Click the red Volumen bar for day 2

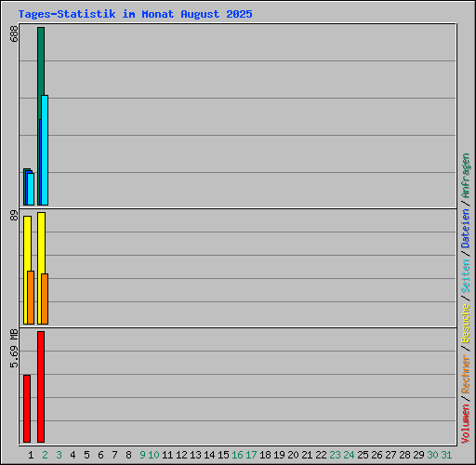pos(41,387)
